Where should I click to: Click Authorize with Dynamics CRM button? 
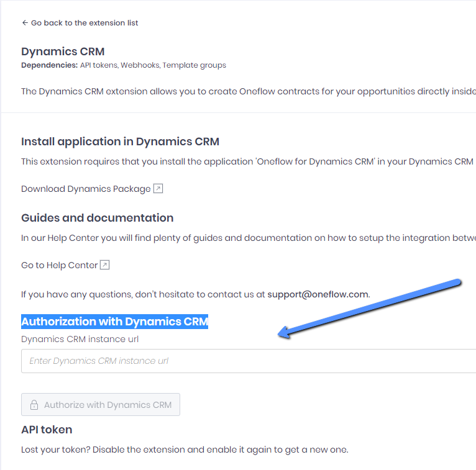[x=101, y=405]
